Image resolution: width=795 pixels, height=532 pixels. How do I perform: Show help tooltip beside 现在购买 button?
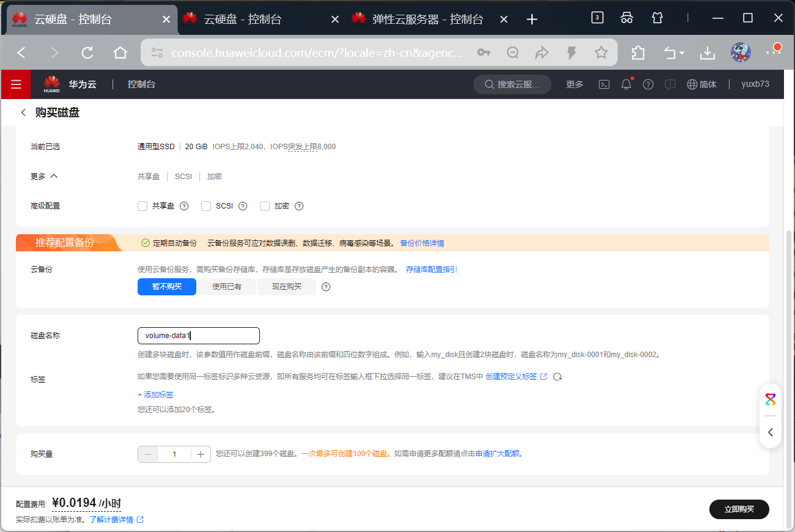[x=326, y=287]
